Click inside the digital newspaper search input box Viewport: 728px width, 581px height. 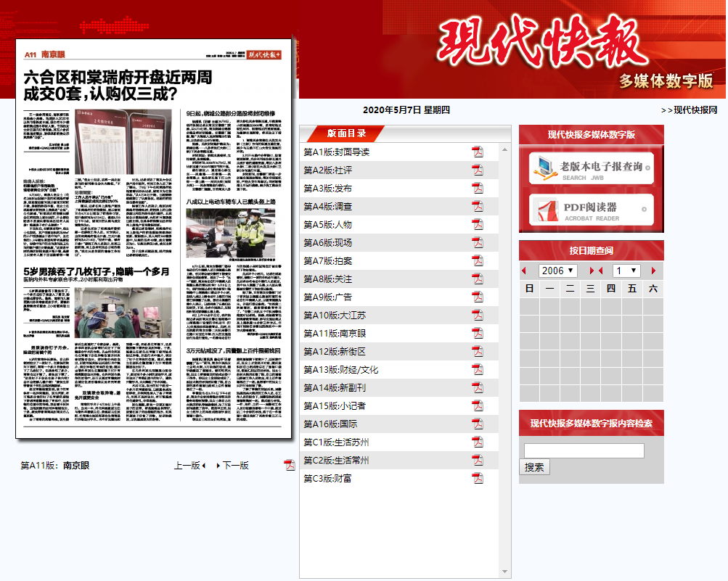coord(584,450)
